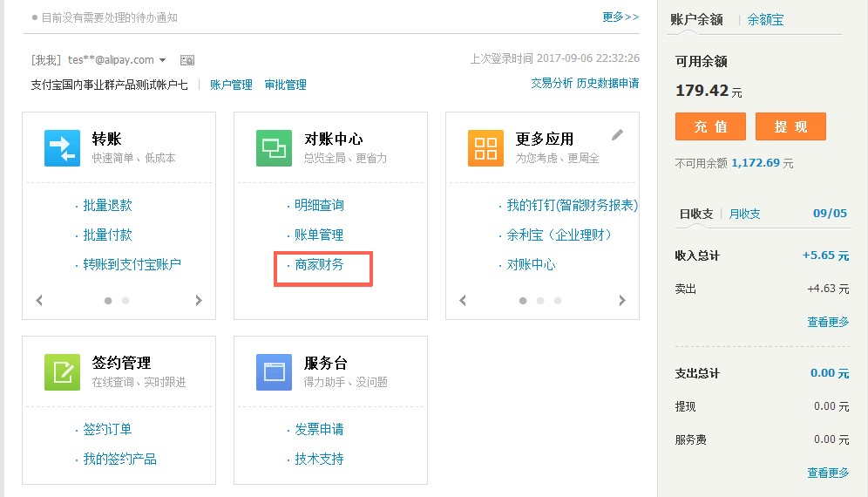Image resolution: width=868 pixels, height=497 pixels.
Task: Select the 日收支 tab
Action: [x=696, y=214]
